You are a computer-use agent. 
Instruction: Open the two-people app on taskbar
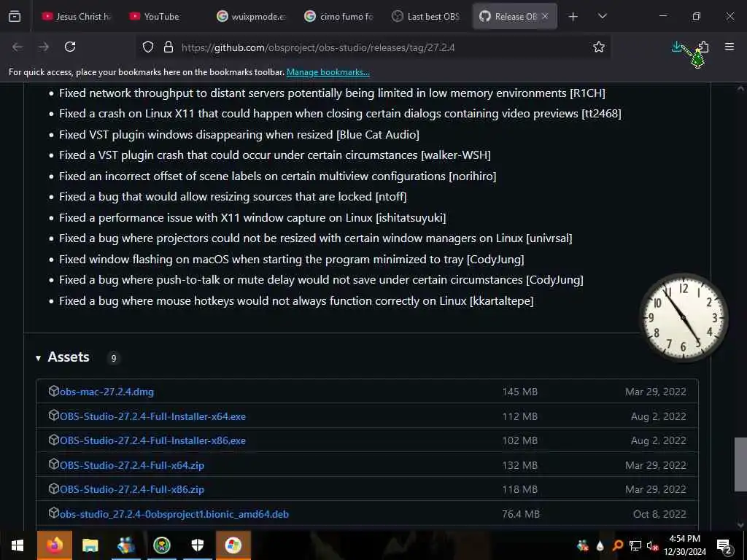coord(126,545)
